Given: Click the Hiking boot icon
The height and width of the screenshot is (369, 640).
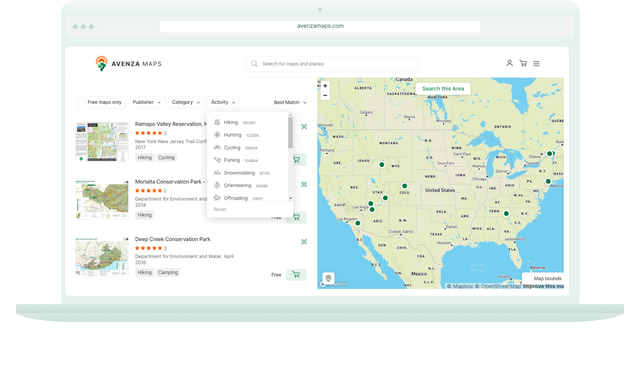Looking at the screenshot, I should 217,122.
